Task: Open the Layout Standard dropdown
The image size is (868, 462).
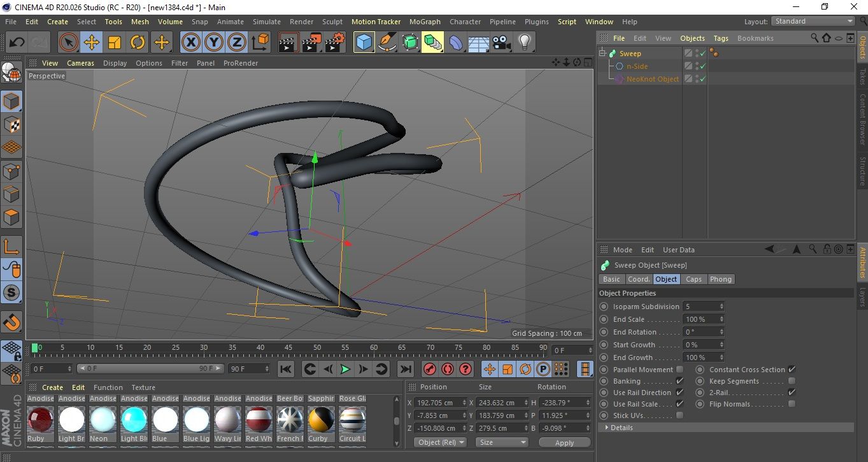Action: [813, 21]
